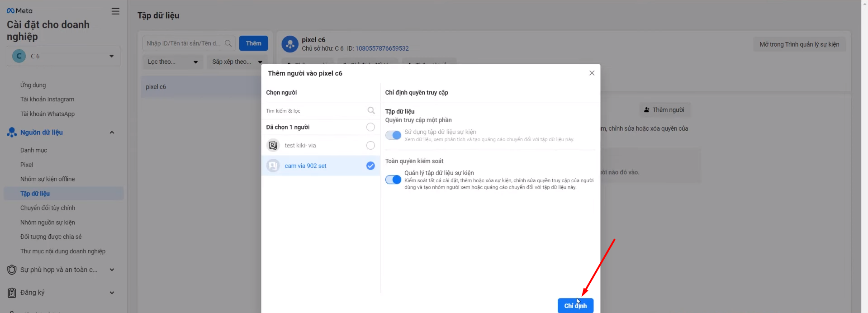
Task: Uncheck the cam via 902 set user
Action: click(370, 166)
